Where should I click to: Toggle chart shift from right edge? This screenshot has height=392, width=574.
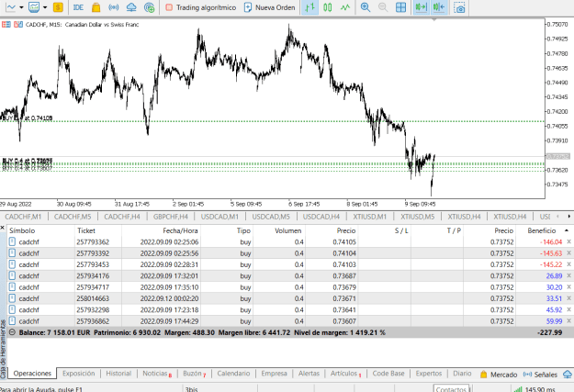pyautogui.click(x=439, y=7)
